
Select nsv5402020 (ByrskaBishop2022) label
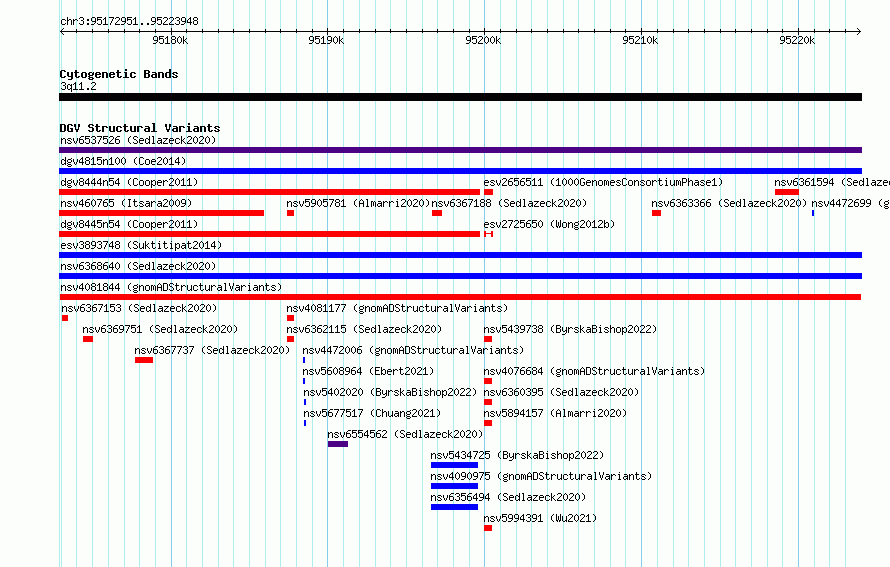pyautogui.click(x=390, y=392)
